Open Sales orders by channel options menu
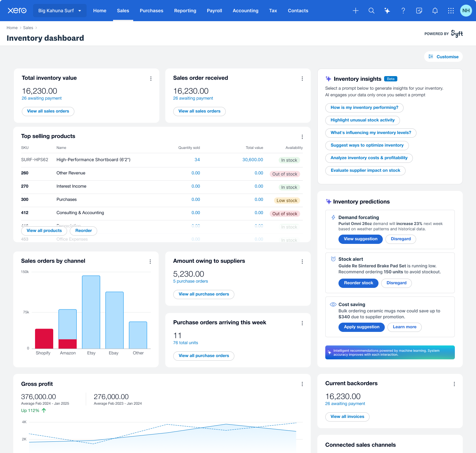 pos(150,262)
